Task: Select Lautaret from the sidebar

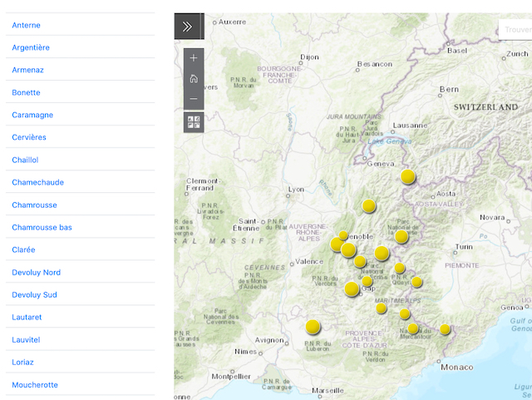Action: (27, 317)
